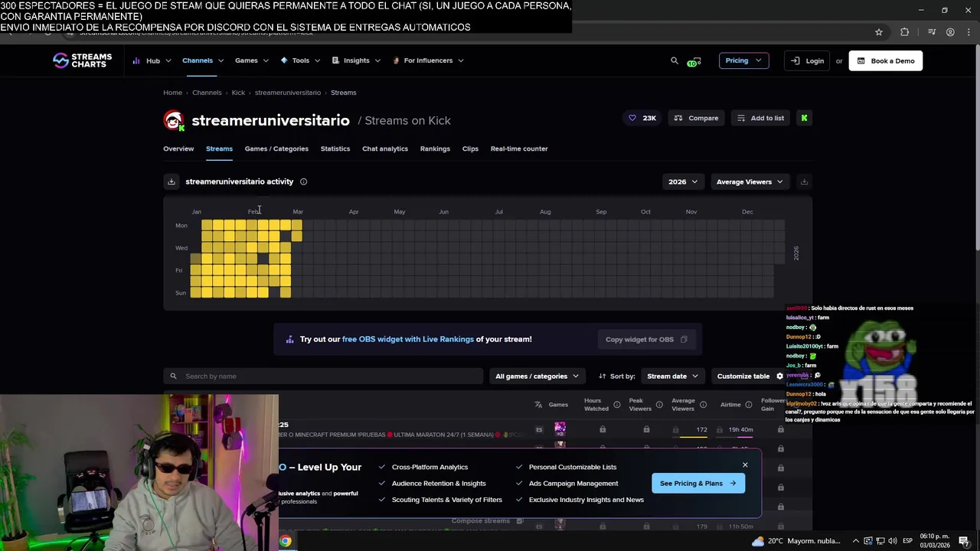Show info for Average Viewers column
This screenshot has width=980, height=551.
(x=703, y=404)
